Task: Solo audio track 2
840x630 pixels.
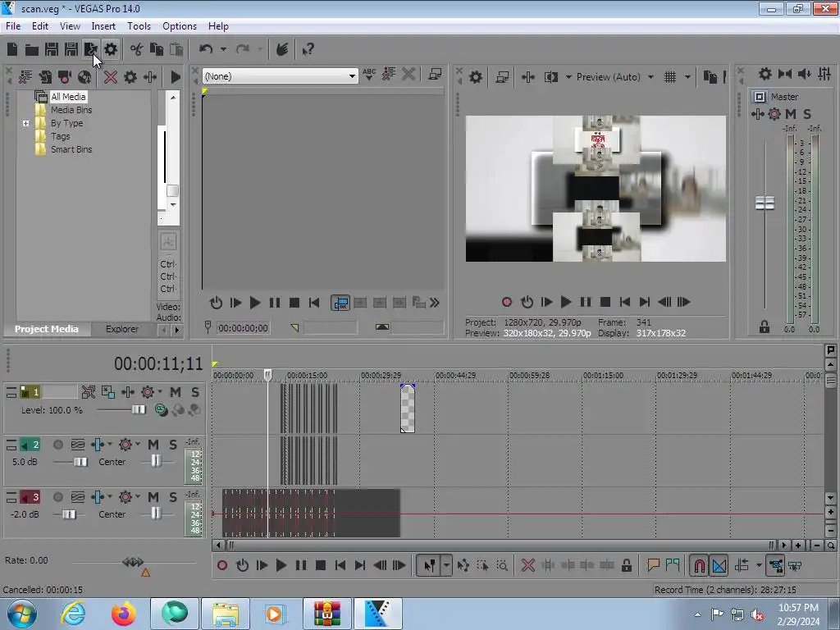Action: pyautogui.click(x=172, y=445)
